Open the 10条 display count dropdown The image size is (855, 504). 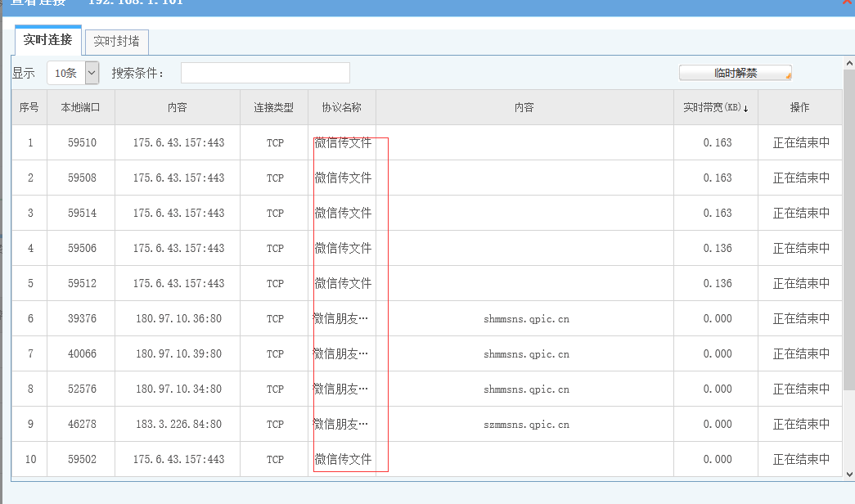click(91, 73)
